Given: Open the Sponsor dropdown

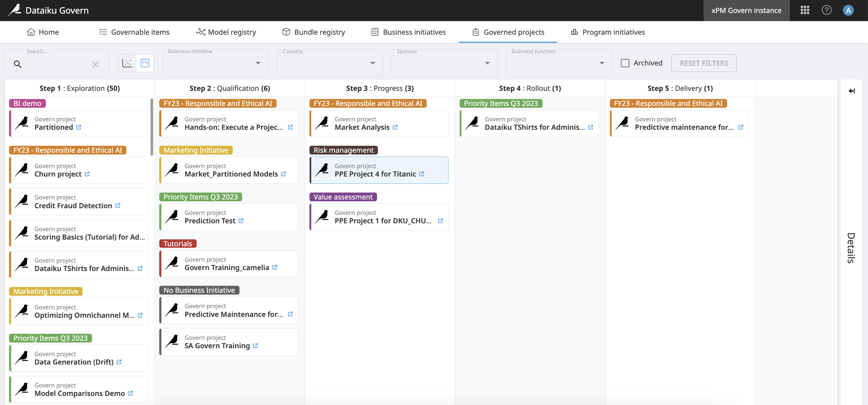Looking at the screenshot, I should click(x=487, y=63).
